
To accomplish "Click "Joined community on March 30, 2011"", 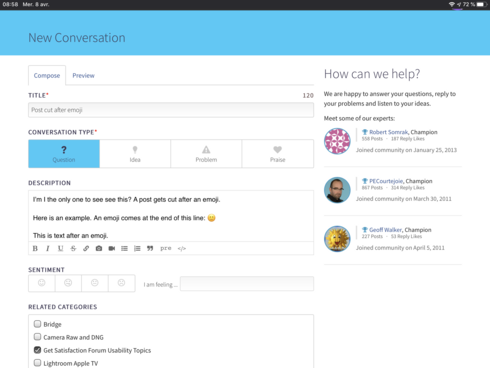I will click(404, 199).
